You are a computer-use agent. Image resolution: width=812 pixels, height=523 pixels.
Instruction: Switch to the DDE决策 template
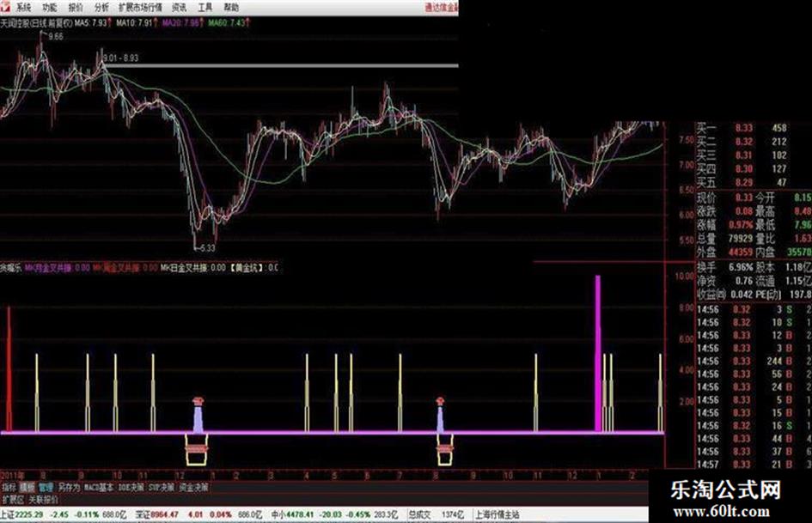tap(131, 487)
